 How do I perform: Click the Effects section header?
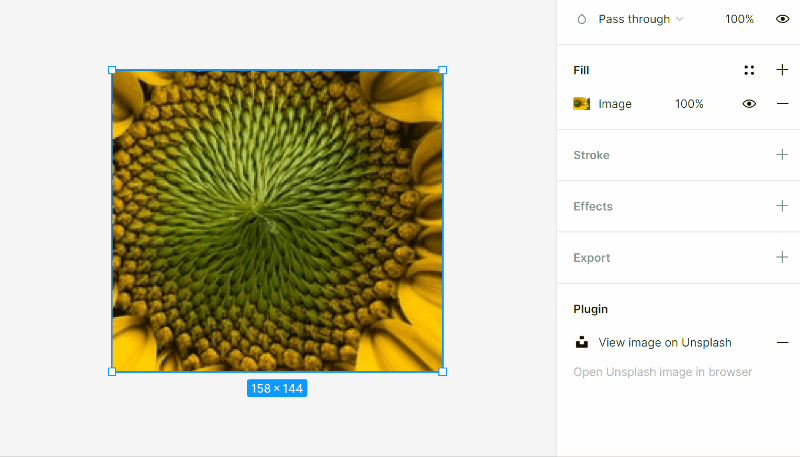coord(593,207)
